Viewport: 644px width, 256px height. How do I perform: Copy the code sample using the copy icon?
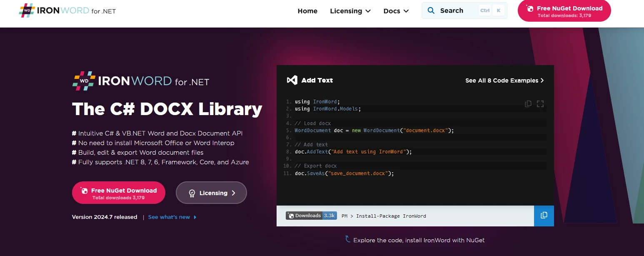pos(528,104)
